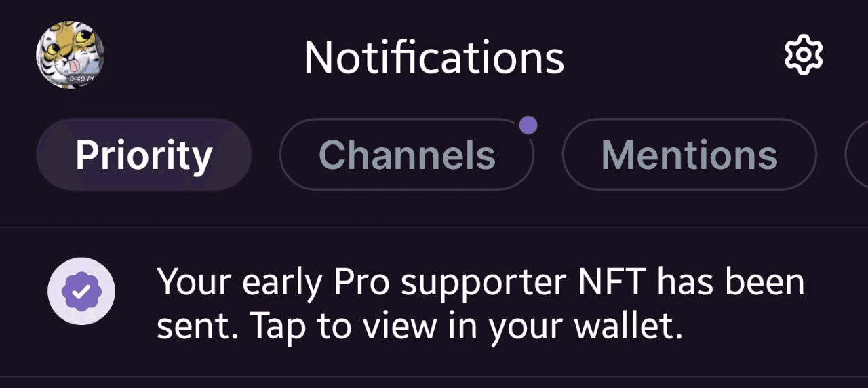Show the Mentions tab
Viewport: 868px width, 388px height.
[x=690, y=155]
